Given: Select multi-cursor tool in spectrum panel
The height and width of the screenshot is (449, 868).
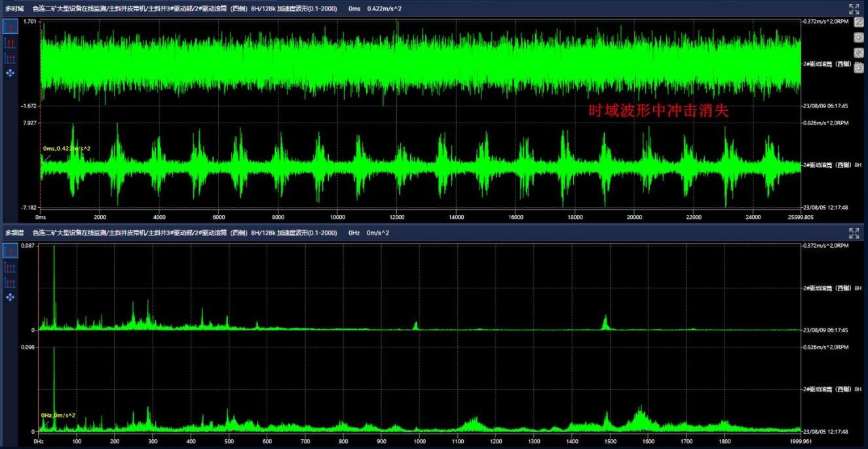Looking at the screenshot, I should pyautogui.click(x=10, y=283).
